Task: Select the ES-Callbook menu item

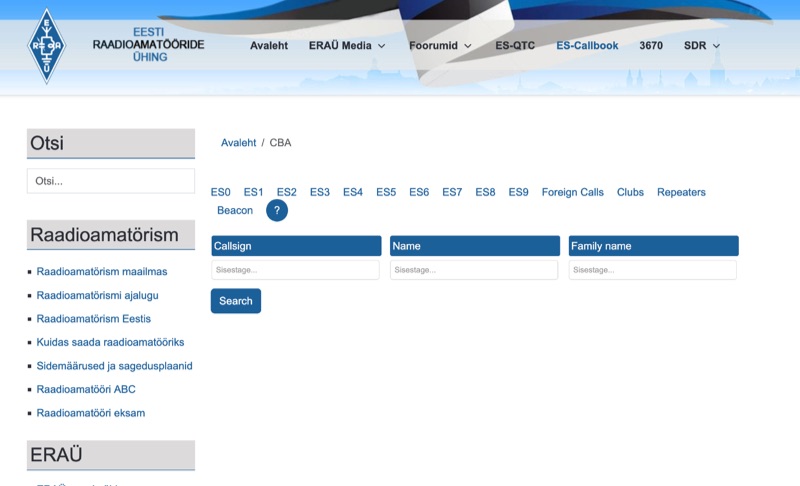Action: point(587,46)
